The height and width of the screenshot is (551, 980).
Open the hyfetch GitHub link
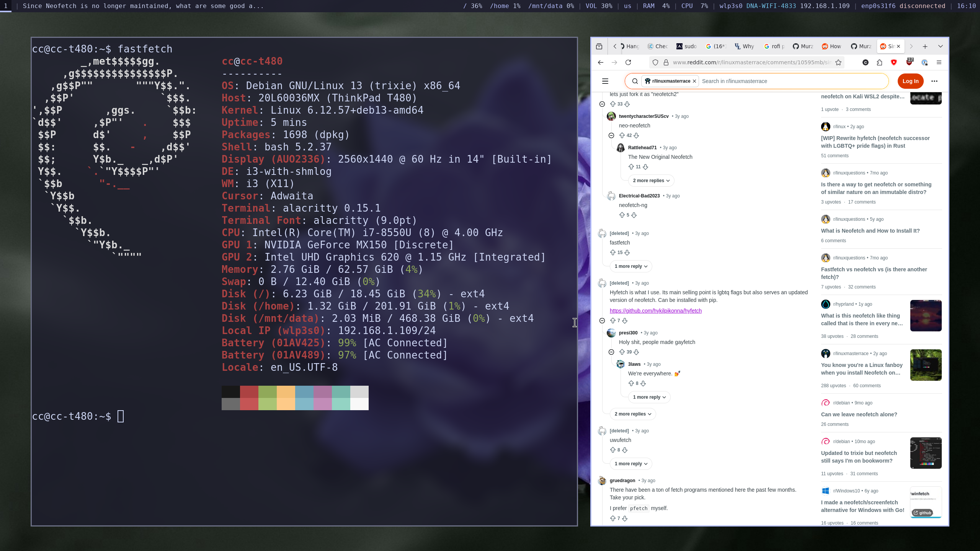click(x=655, y=311)
